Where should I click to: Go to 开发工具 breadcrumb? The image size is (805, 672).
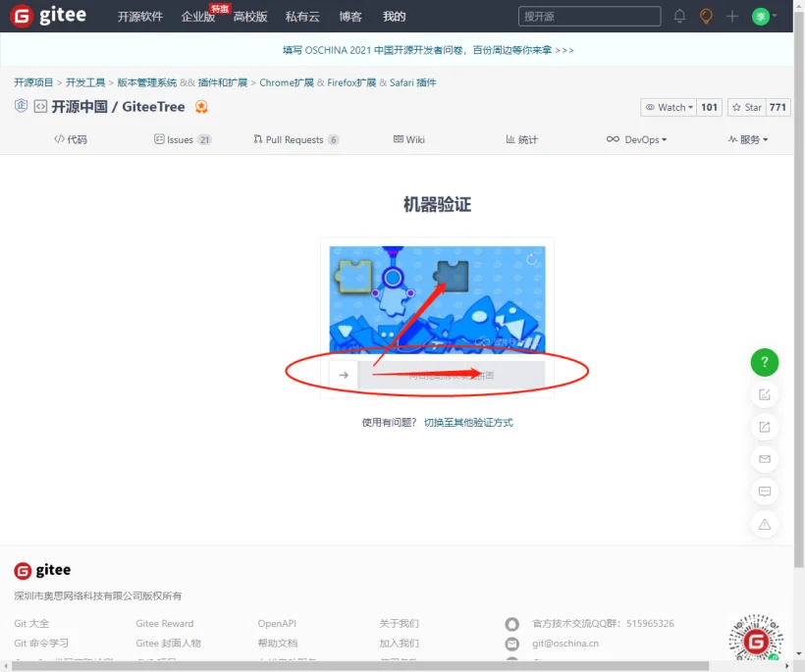point(85,82)
